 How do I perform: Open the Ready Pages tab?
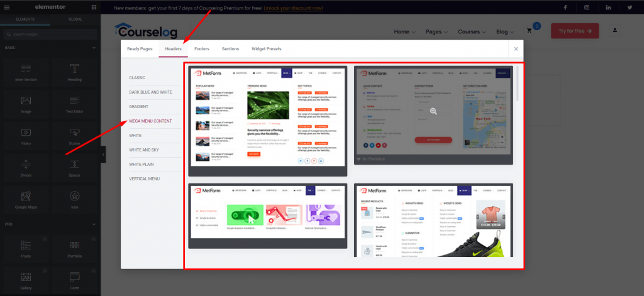click(x=140, y=49)
